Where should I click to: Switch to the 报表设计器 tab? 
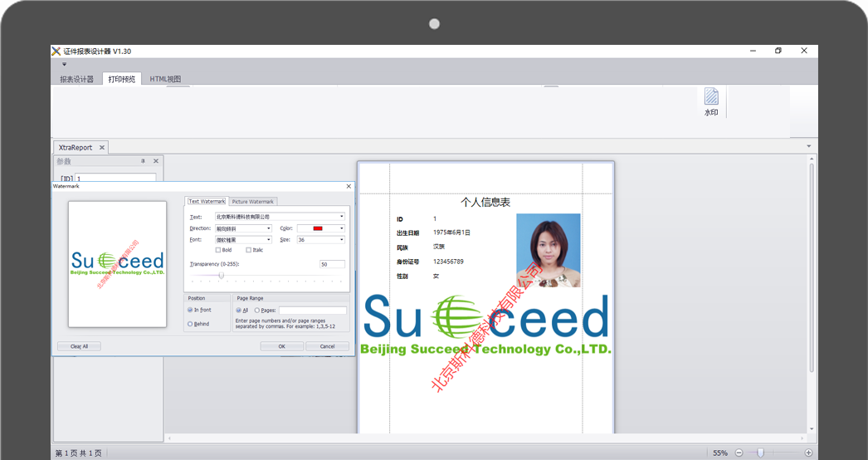tap(77, 79)
